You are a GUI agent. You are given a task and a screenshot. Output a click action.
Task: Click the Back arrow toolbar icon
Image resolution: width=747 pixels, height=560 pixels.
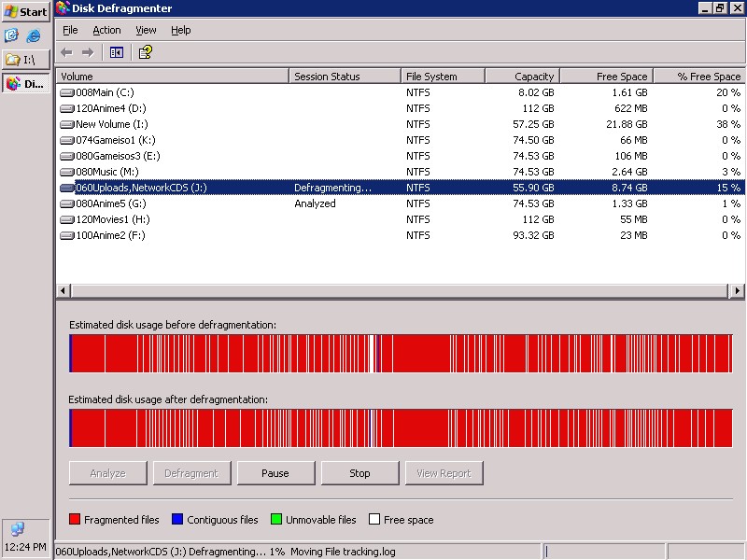[x=66, y=52]
